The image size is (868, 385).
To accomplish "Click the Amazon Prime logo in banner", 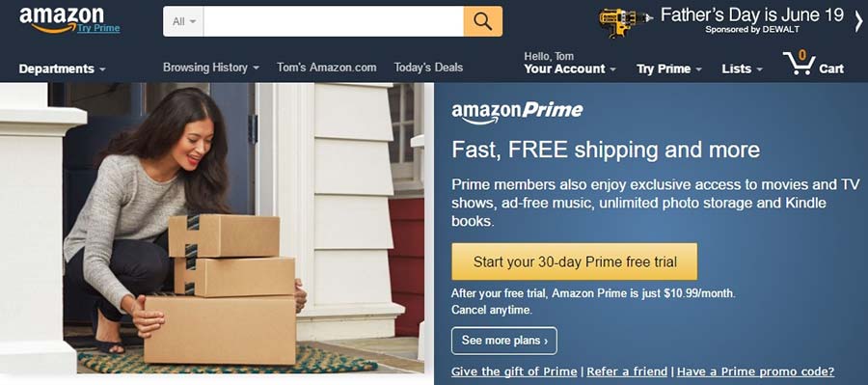I will tap(517, 112).
